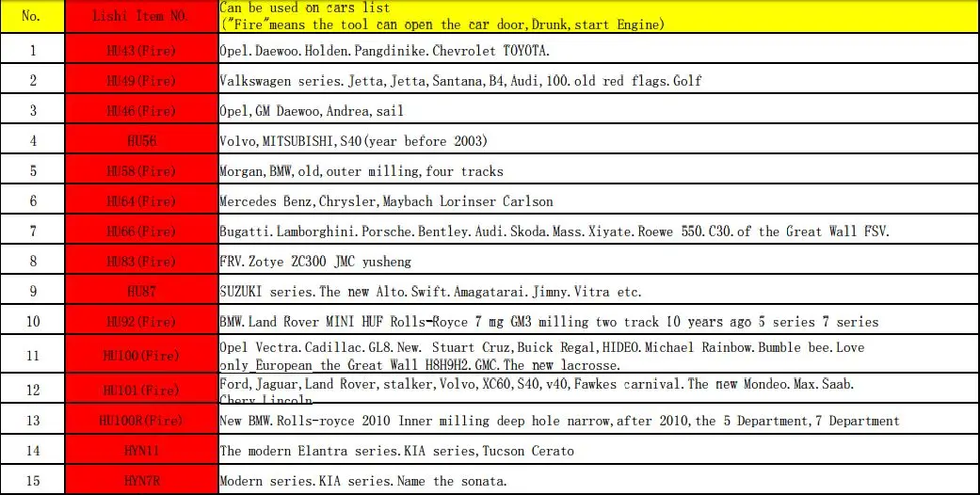Select row number 1 cell
The height and width of the screenshot is (495, 980).
pyautogui.click(x=33, y=49)
